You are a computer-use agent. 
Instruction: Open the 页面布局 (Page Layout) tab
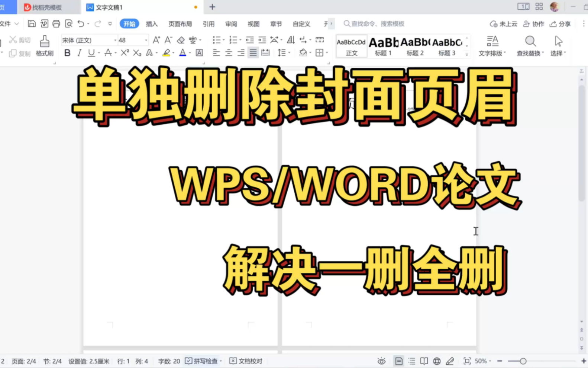(180, 24)
